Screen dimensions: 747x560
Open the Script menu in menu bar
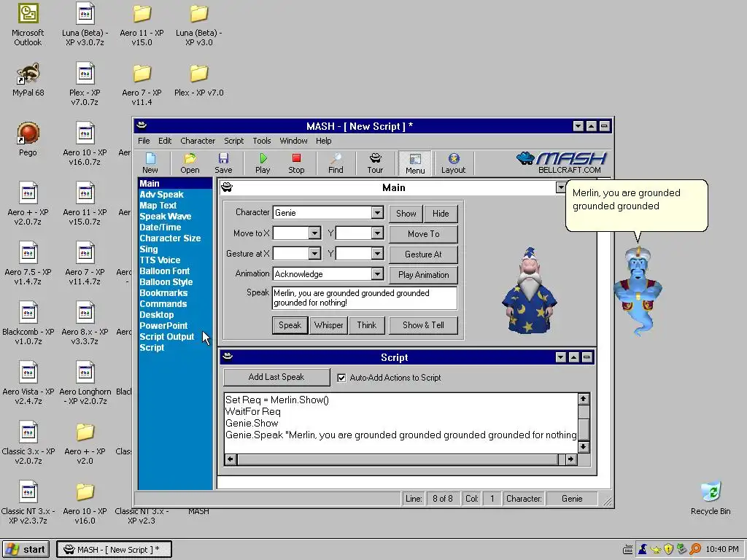pos(234,141)
